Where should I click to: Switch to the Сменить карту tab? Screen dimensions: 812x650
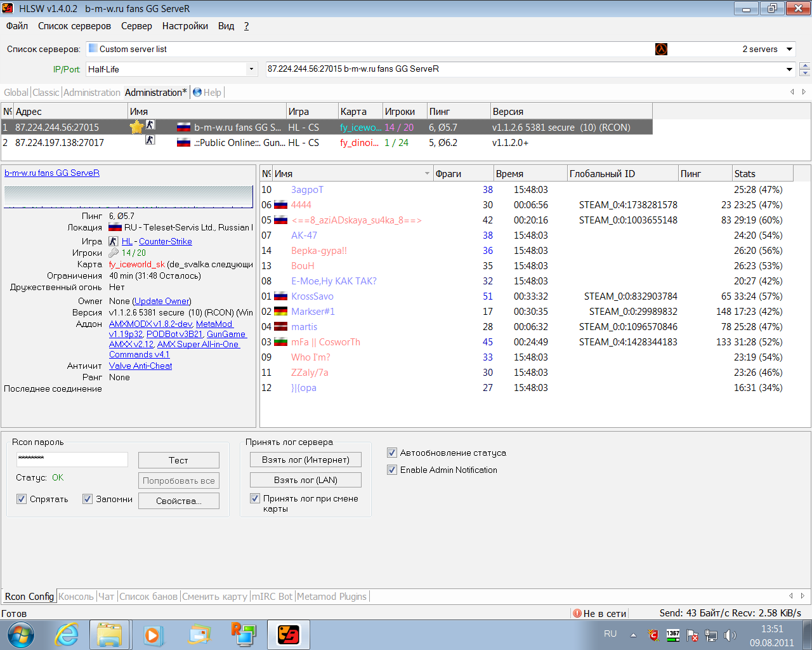pyautogui.click(x=214, y=597)
